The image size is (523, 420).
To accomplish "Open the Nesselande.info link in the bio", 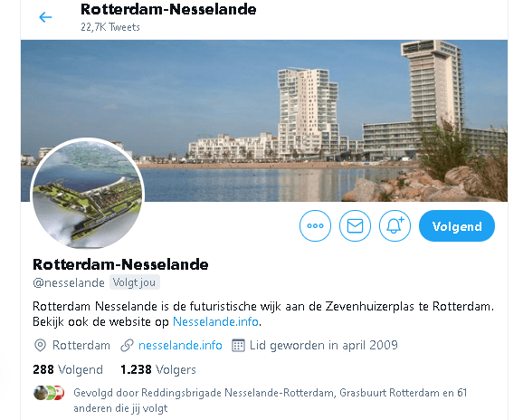I will click(215, 322).
